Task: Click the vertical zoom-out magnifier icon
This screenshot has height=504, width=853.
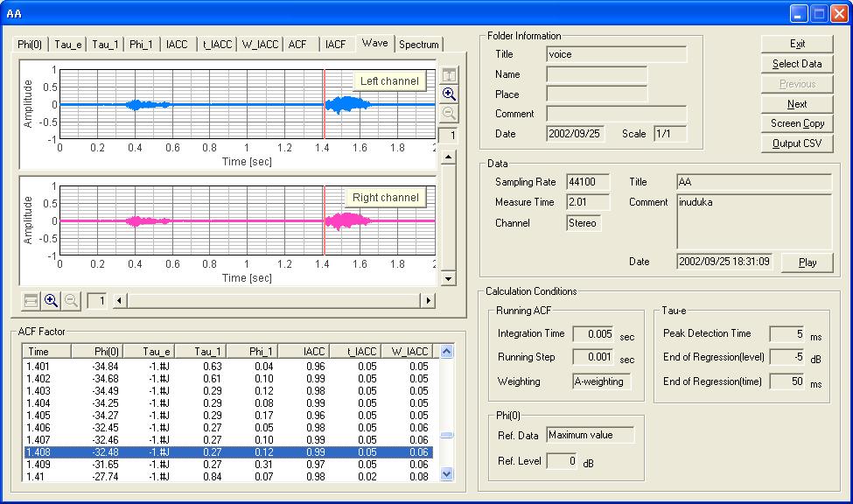Action: [448, 114]
